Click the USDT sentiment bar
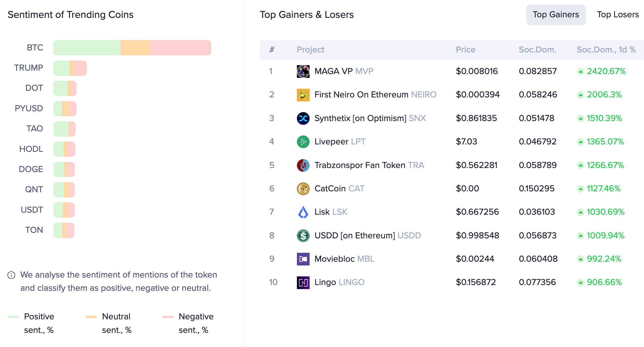Screen dimensions: 644x347 click(x=64, y=210)
